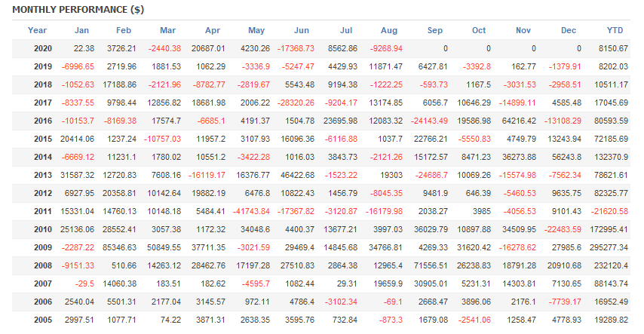
Task: Click the 2014 Dec value 56243.8
Action: click(x=564, y=157)
